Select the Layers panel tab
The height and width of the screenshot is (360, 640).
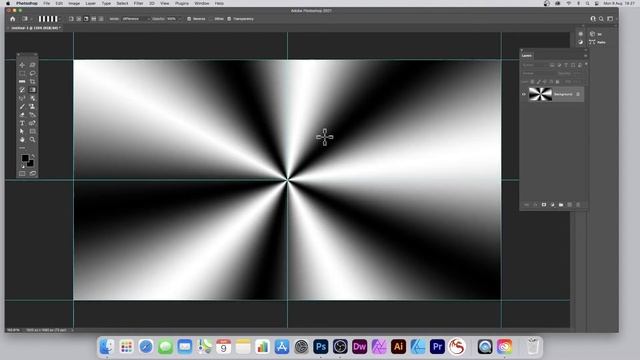tap(527, 56)
